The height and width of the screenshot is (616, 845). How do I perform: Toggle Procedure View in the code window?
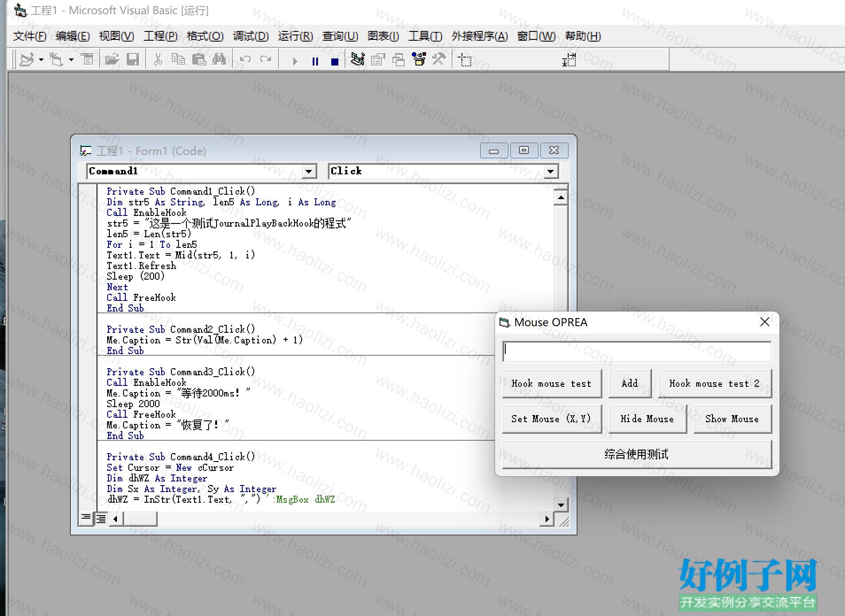86,518
